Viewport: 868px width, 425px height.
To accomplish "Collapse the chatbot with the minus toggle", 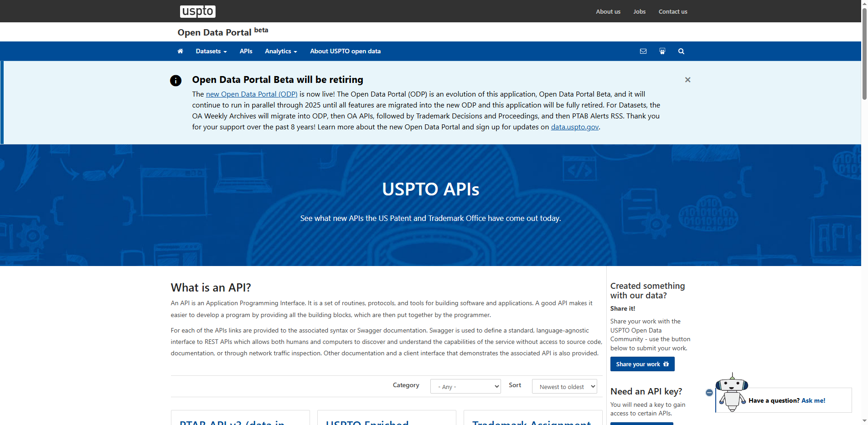I will coord(709,392).
